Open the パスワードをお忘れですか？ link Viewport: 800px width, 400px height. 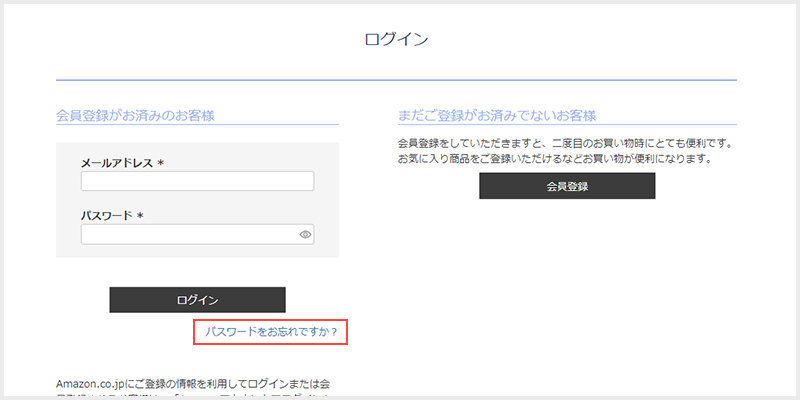pos(270,331)
